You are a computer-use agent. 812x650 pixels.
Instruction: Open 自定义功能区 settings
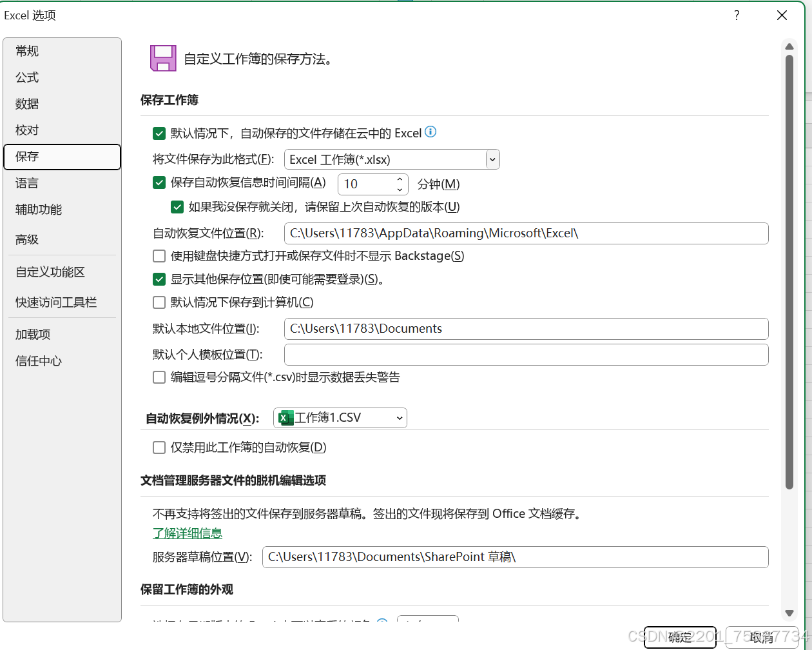coord(62,272)
